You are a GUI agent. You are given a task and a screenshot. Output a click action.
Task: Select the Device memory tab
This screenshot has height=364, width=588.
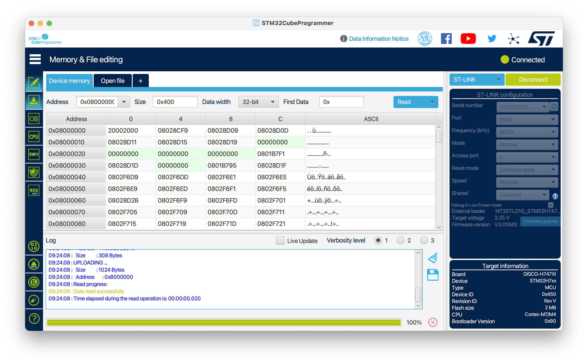click(x=69, y=80)
